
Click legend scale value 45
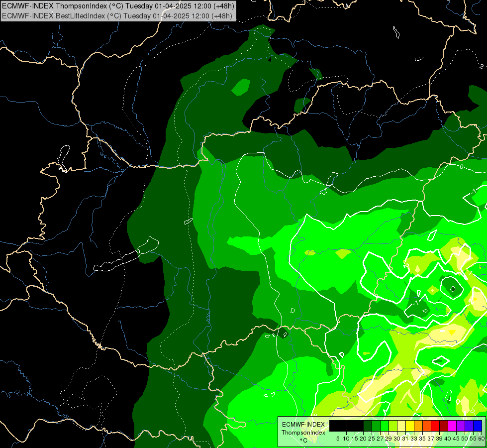(x=456, y=439)
